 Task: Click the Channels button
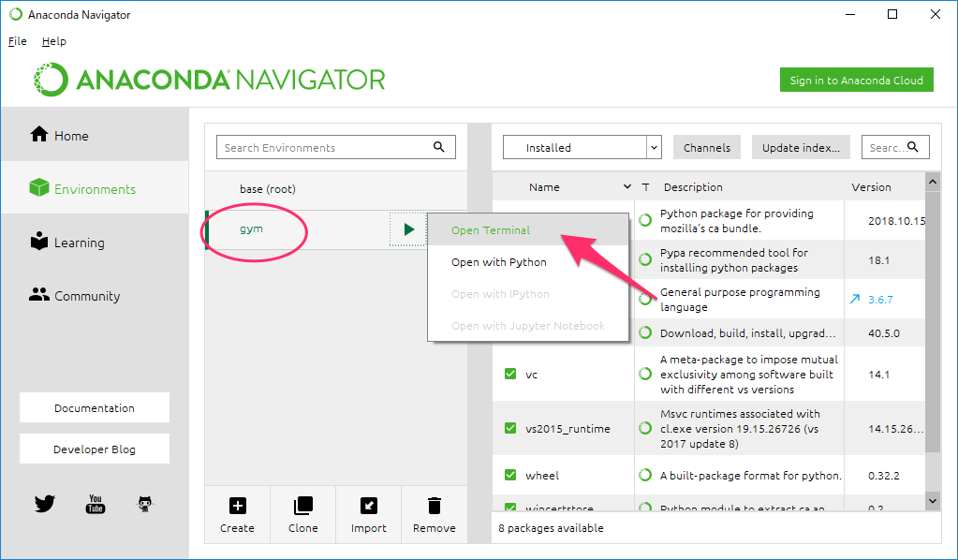pyautogui.click(x=707, y=147)
